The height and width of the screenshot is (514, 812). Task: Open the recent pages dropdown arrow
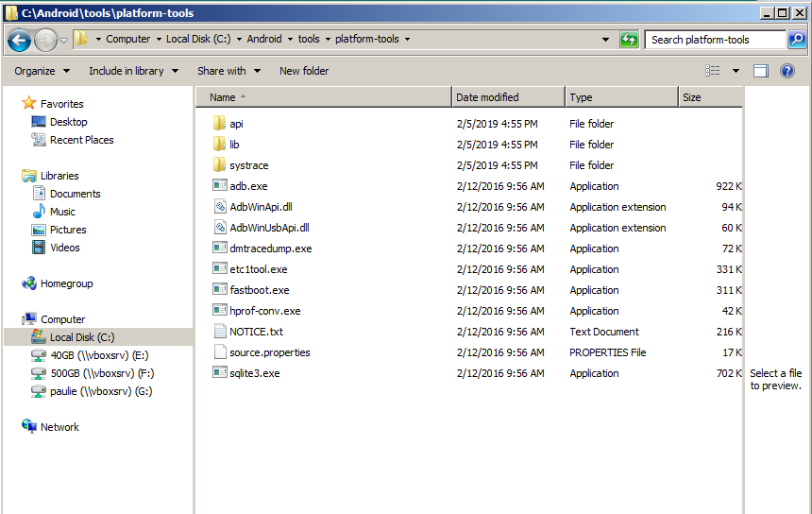tap(63, 40)
